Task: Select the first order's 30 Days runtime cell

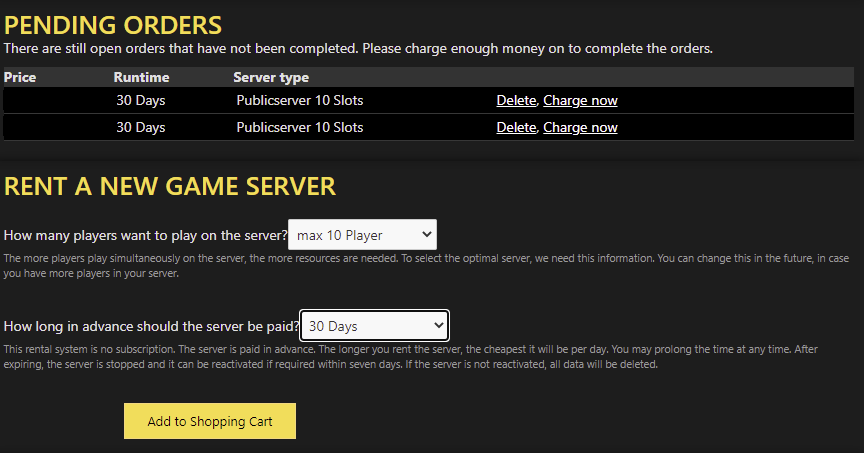Action: (141, 100)
